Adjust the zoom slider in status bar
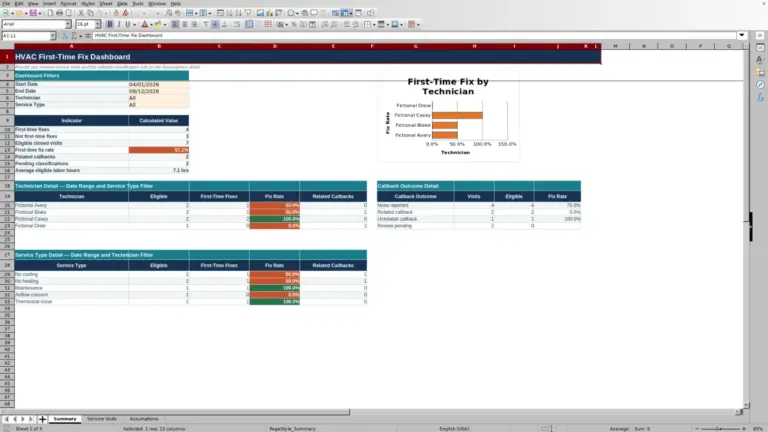768x432 pixels. (x=720, y=429)
